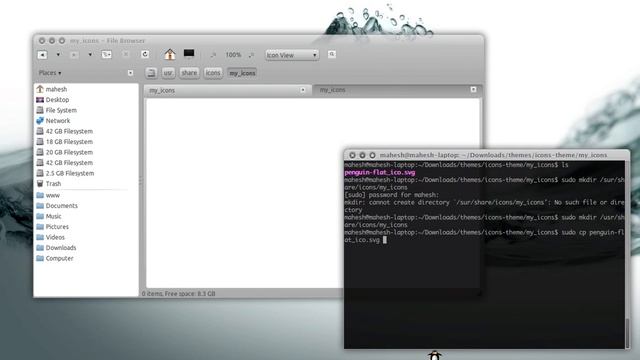The height and width of the screenshot is (360, 640).
Task: Click the search magnifier icon
Action: [332, 54]
